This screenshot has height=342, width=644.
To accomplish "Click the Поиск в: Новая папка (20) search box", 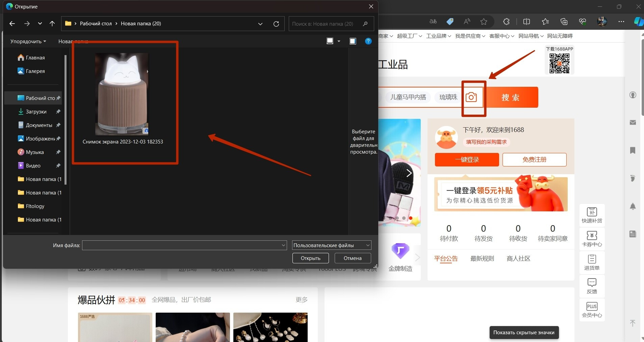I will point(331,24).
